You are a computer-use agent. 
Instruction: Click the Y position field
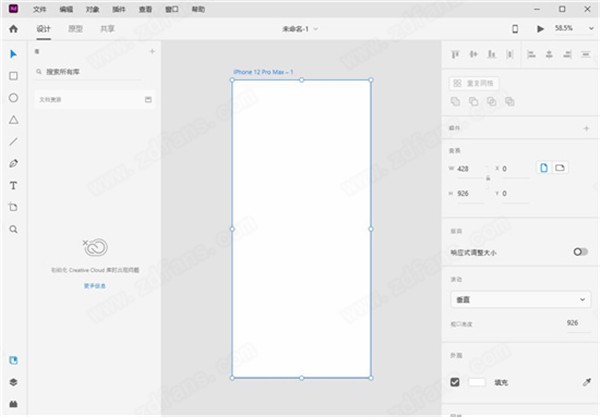(x=515, y=194)
